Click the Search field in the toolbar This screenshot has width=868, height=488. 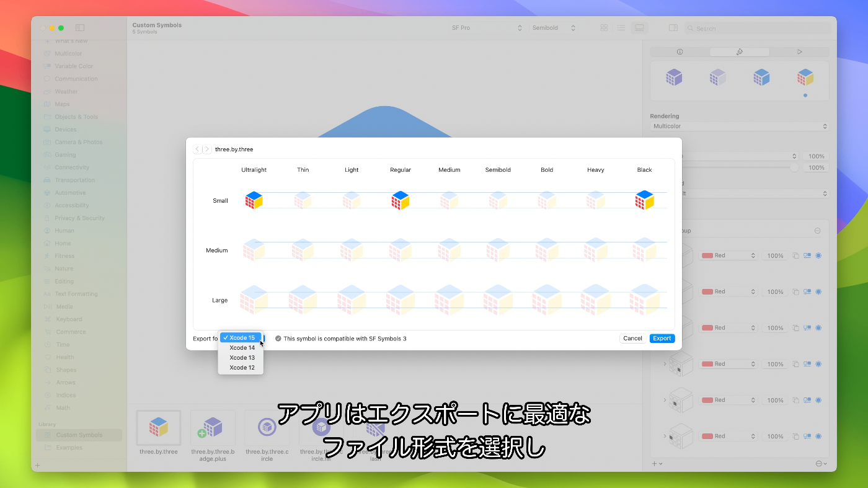[x=758, y=28]
